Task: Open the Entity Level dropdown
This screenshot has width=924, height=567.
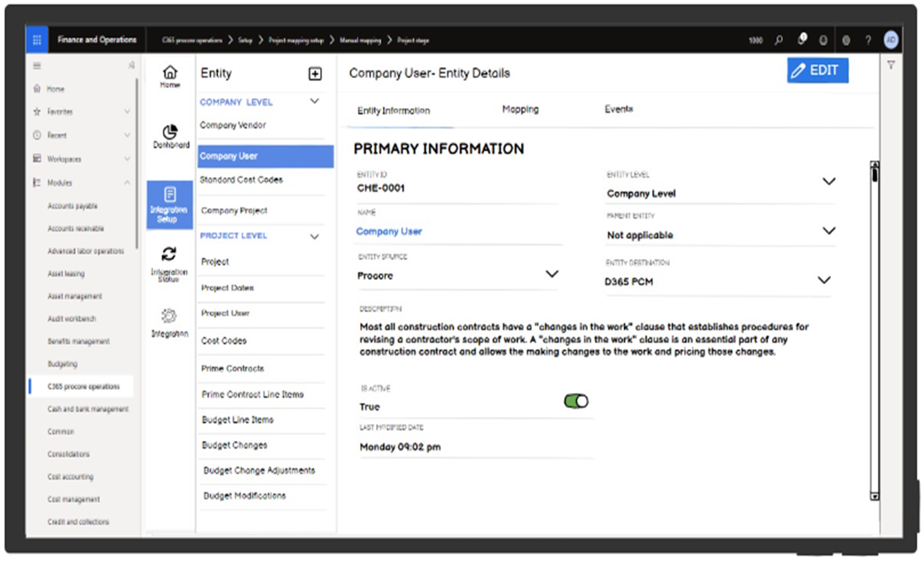Action: click(x=829, y=181)
